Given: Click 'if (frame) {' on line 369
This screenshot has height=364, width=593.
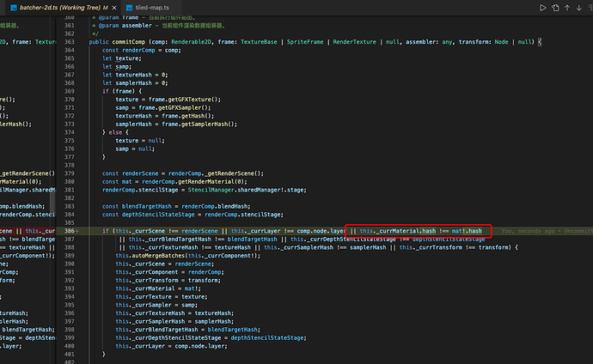Looking at the screenshot, I should (122, 91).
